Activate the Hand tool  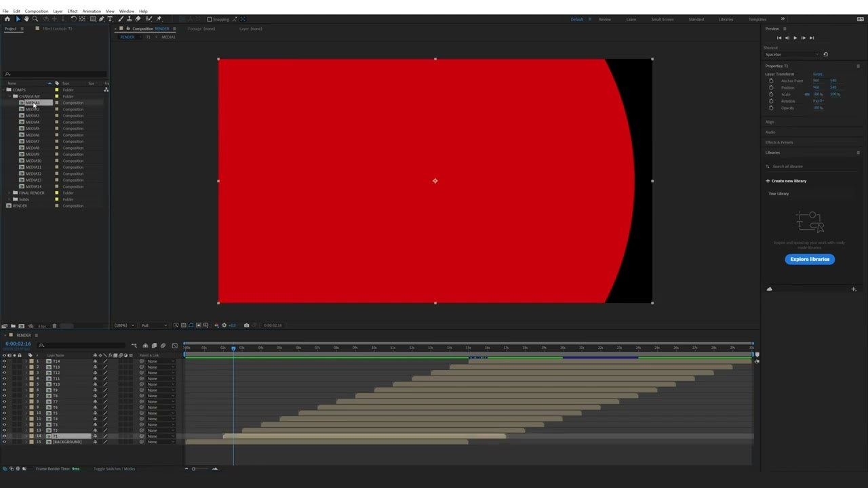26,19
